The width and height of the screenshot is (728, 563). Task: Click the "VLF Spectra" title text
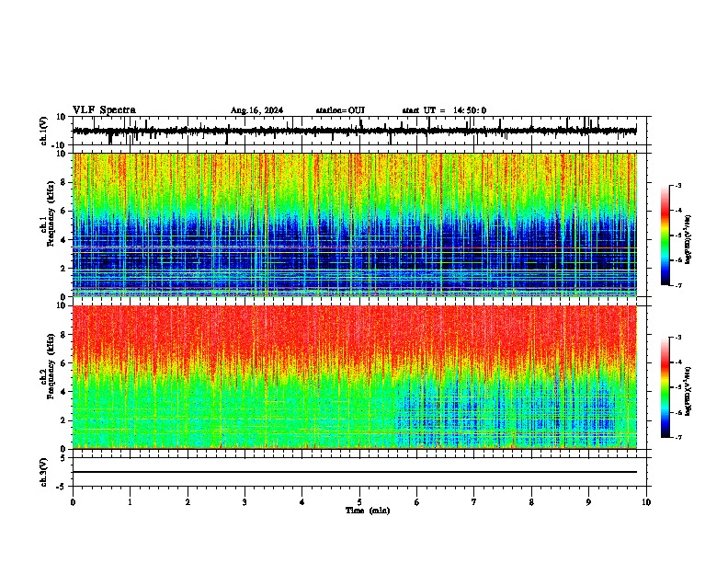coord(104,110)
